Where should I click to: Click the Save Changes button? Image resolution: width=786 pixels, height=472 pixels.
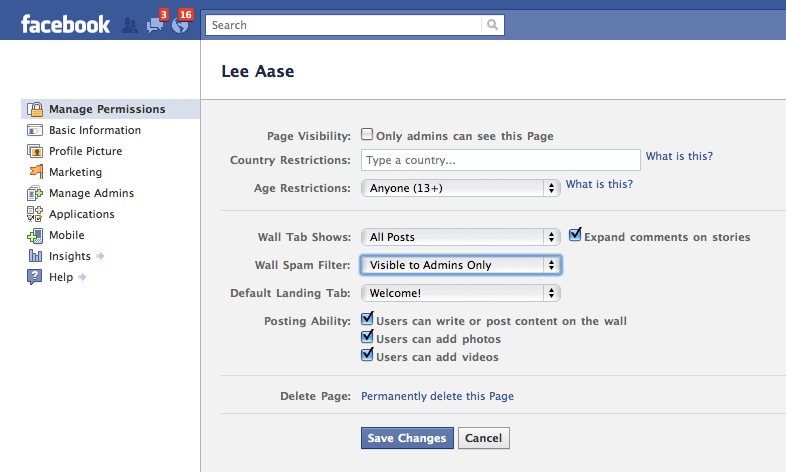click(407, 438)
